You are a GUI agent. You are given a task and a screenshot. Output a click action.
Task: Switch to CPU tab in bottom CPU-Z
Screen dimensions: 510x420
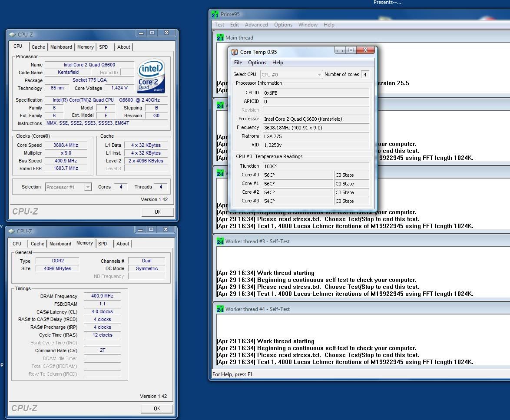click(x=17, y=244)
